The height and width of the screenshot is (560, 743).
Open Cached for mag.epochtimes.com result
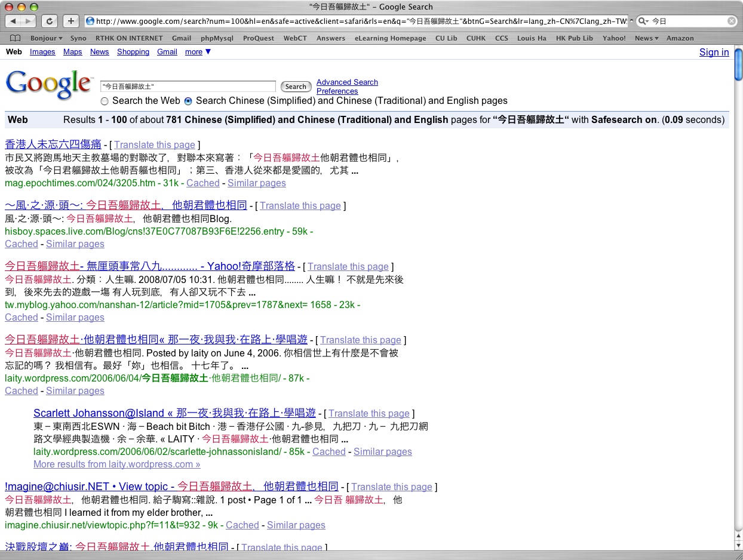[203, 183]
